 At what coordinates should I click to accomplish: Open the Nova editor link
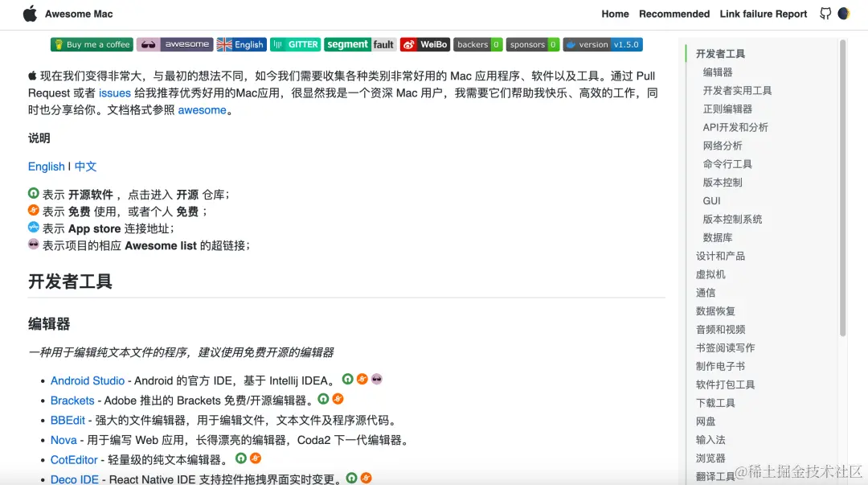(x=63, y=439)
